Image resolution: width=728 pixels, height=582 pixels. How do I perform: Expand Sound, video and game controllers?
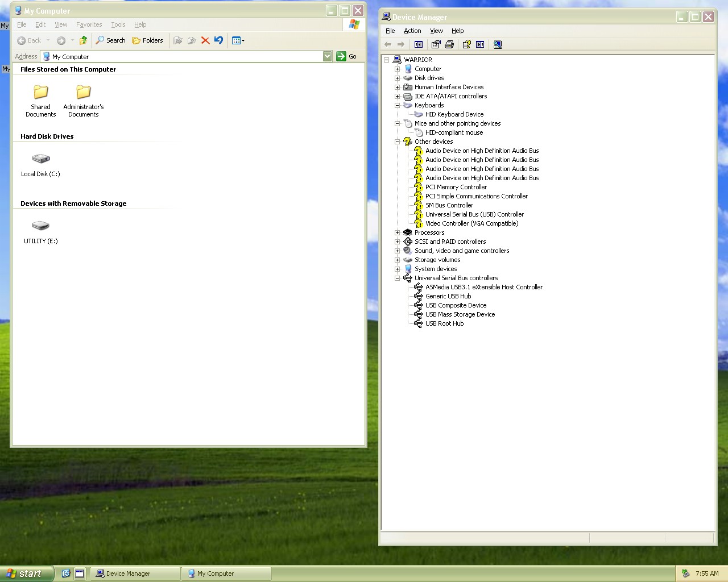[398, 251]
